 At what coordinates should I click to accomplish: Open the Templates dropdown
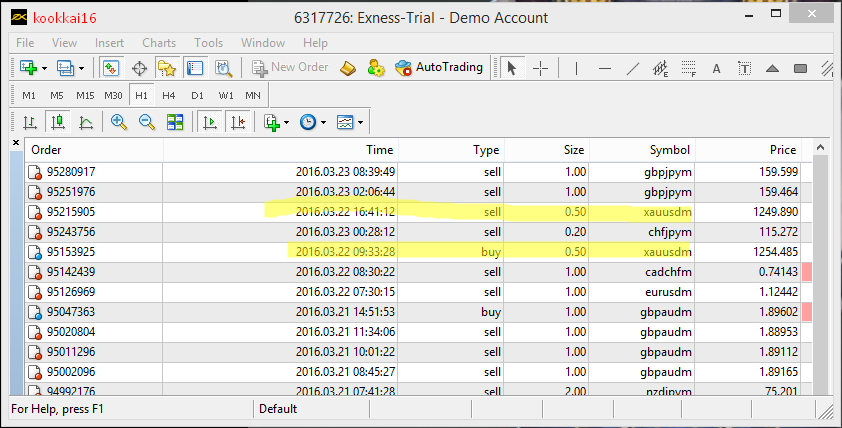[x=350, y=122]
